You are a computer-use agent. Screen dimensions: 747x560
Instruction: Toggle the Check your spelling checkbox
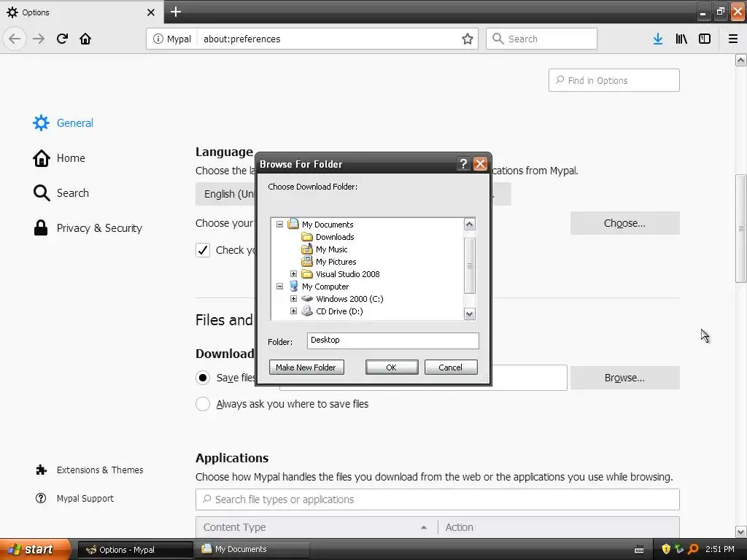(203, 250)
